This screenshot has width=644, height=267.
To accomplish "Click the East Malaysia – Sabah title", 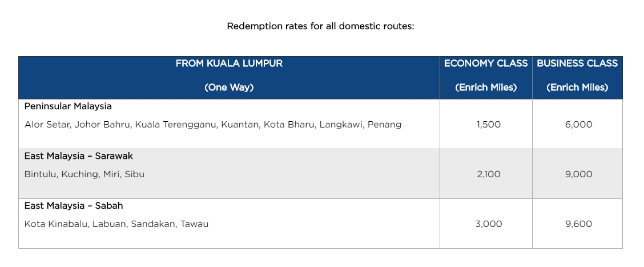I will coord(74,206).
